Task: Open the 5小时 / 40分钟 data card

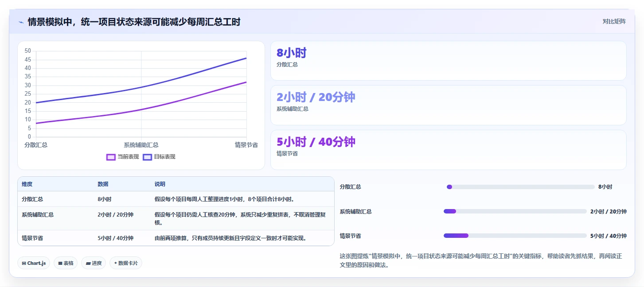Action: (448, 150)
